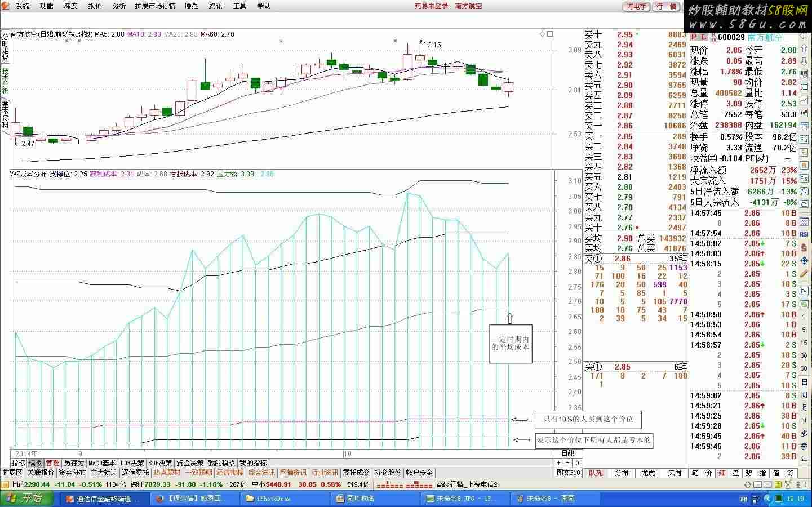Click the RSI indicator icon
Viewport: 812px width, 507px height.
804,234
